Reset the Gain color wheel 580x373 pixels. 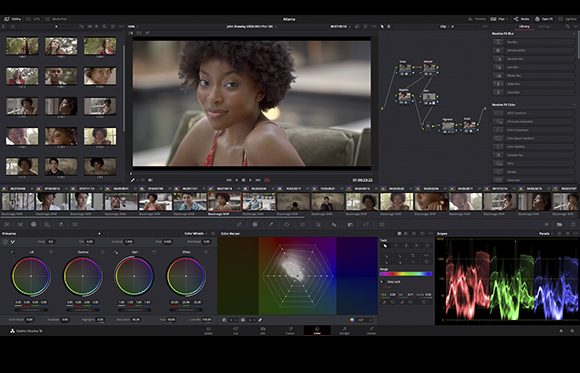click(x=154, y=252)
